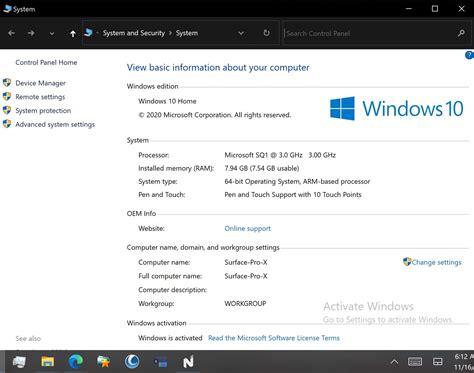Select the text 'Windows 10 Home'

tap(167, 101)
